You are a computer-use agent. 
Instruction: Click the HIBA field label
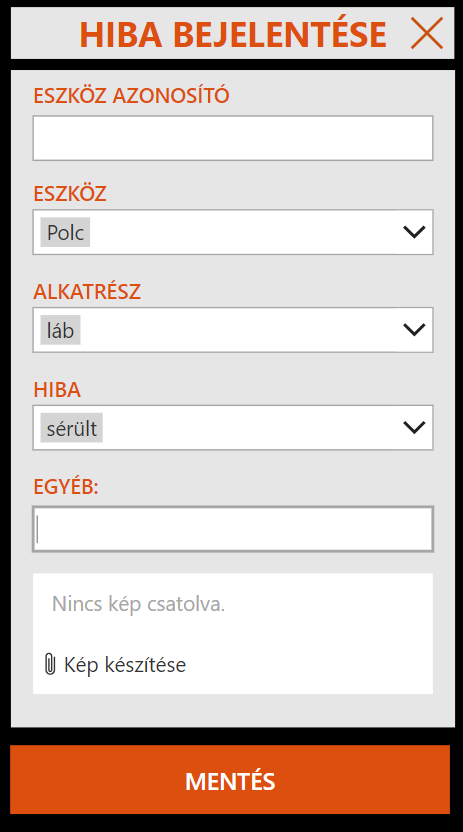(x=57, y=390)
